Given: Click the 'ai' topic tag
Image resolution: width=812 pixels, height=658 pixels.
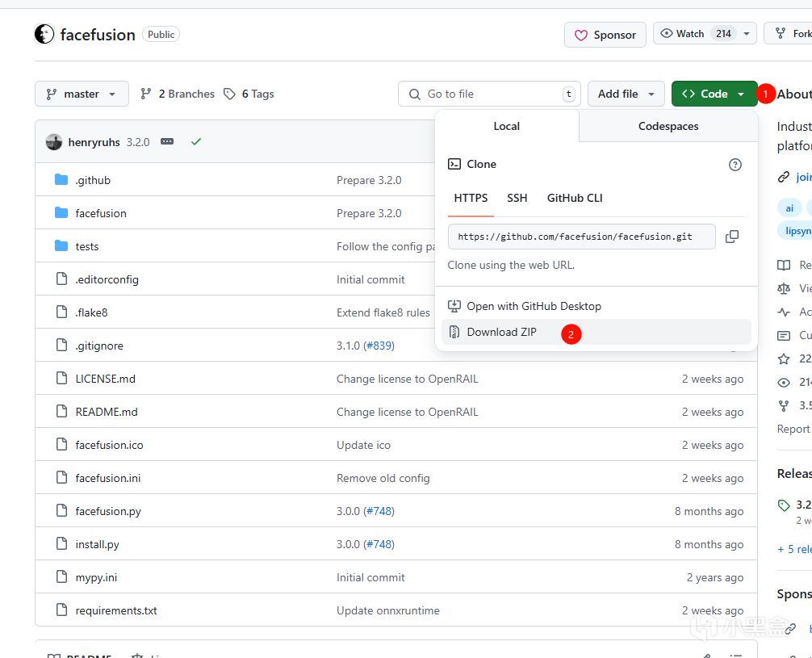Looking at the screenshot, I should coord(789,207).
